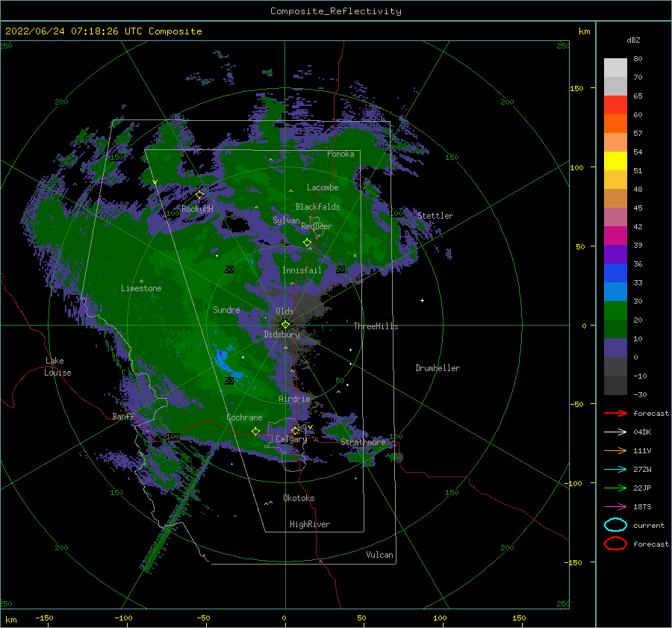Screen dimensions: 672x628
Task: Click the RockyMH label
Action: tap(197, 209)
